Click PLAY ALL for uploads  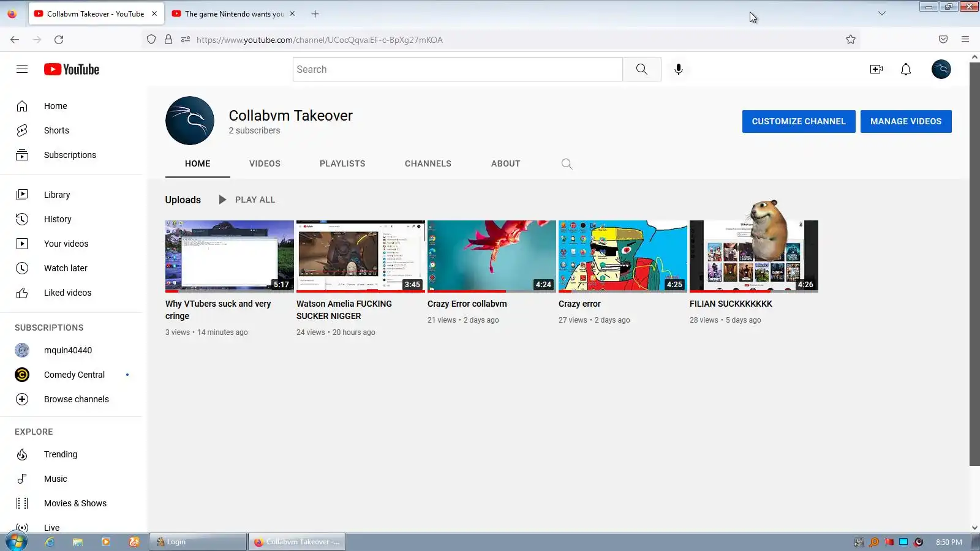tap(247, 200)
